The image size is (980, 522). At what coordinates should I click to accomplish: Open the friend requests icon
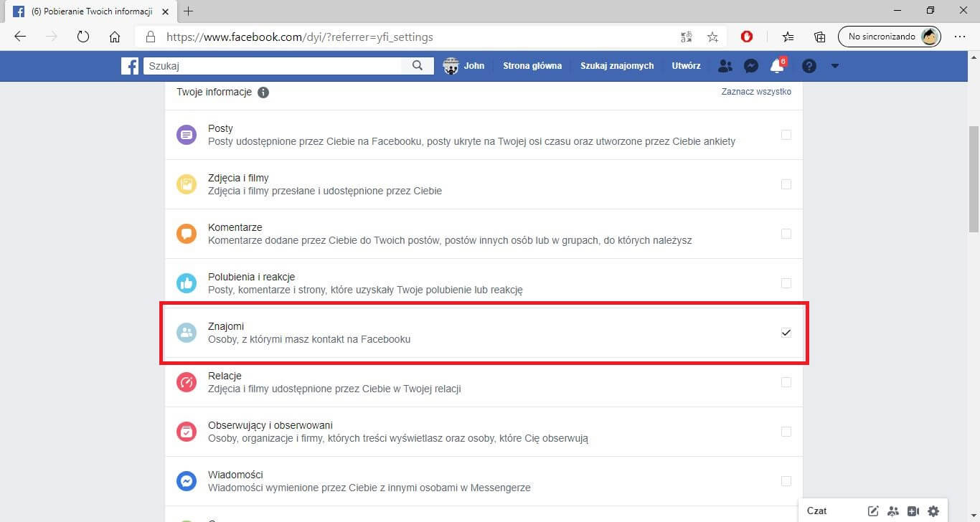(x=725, y=66)
